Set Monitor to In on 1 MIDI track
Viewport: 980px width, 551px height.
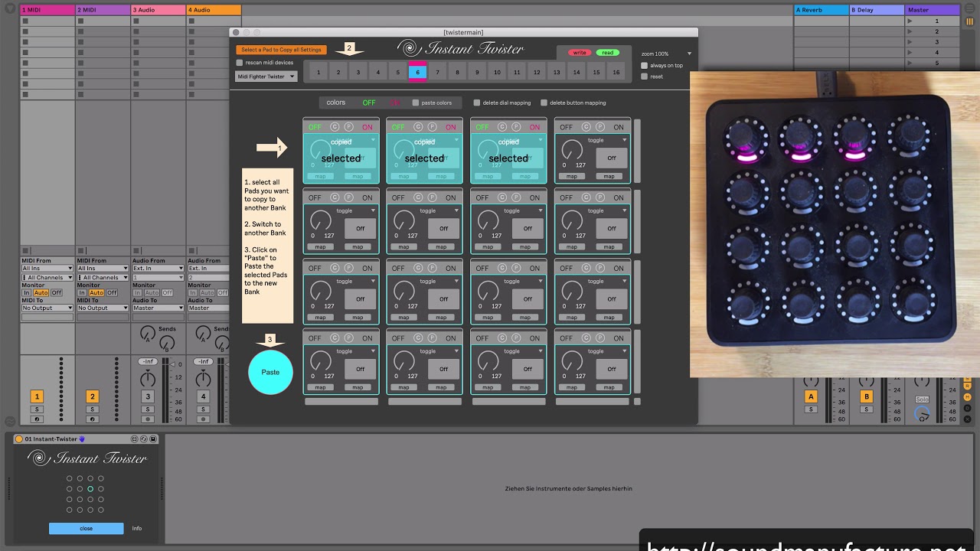pos(26,292)
